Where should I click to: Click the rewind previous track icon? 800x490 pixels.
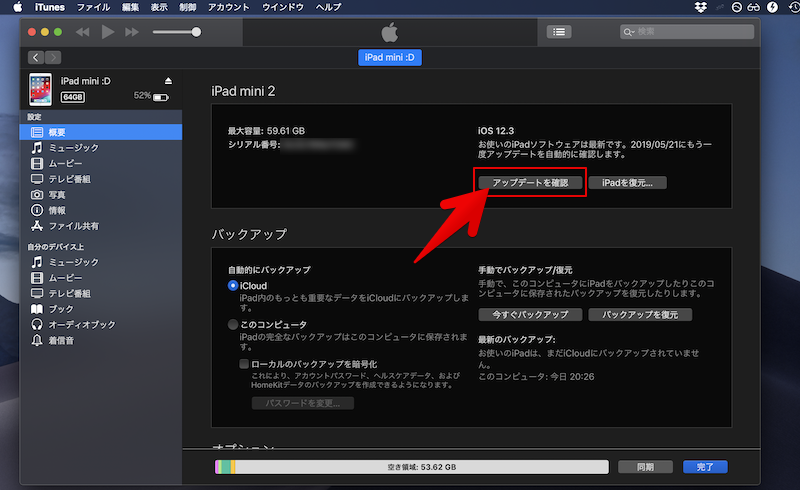82,32
